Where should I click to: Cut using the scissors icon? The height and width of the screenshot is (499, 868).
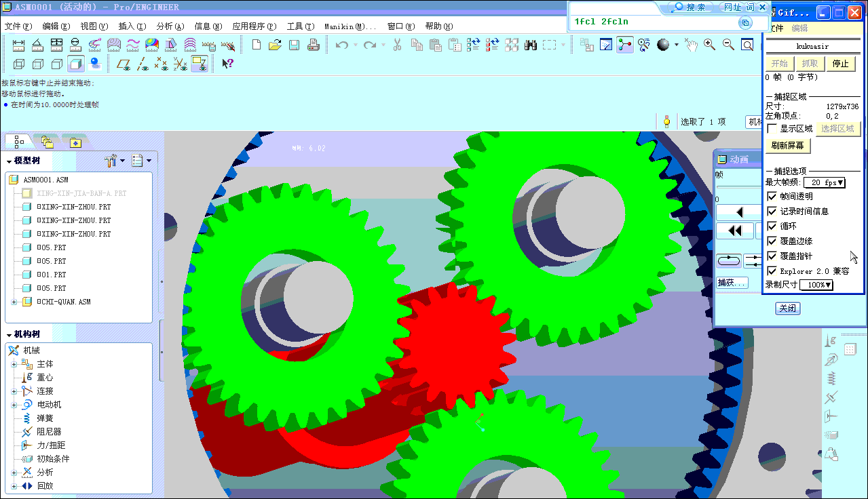coord(398,45)
